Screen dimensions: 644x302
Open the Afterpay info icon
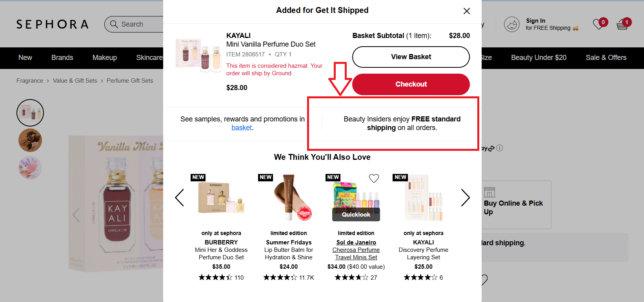(x=500, y=148)
